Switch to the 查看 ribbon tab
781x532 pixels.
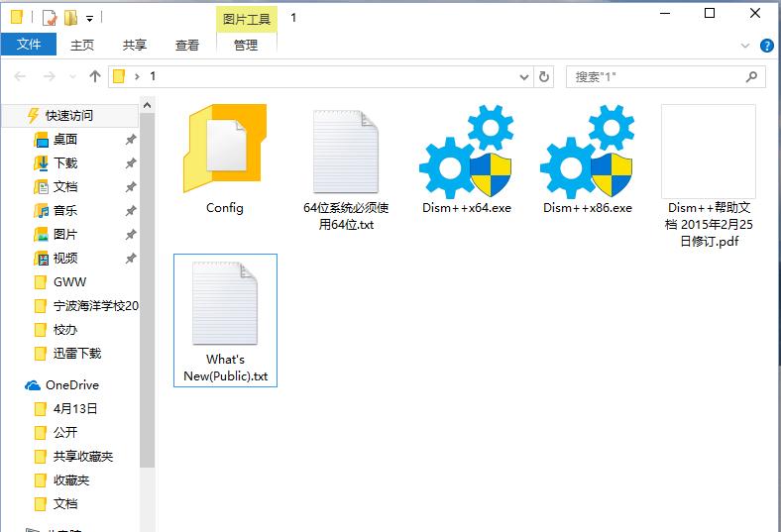pos(187,45)
